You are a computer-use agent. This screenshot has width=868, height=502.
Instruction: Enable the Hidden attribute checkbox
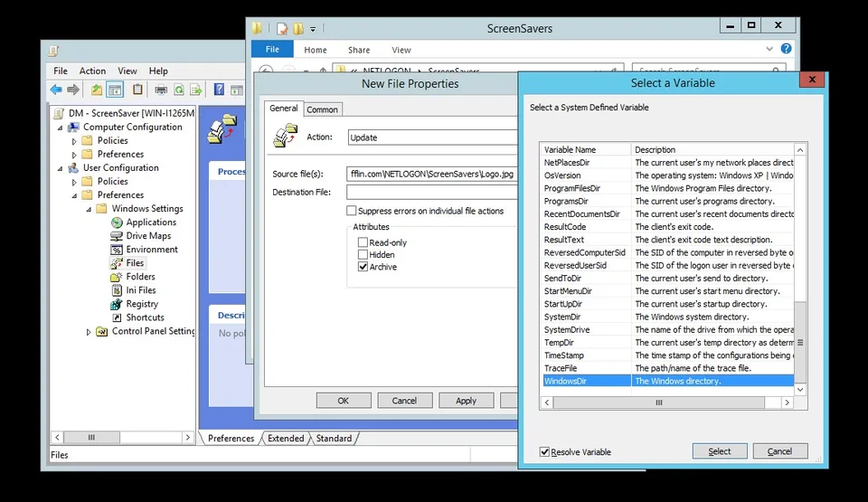point(363,254)
